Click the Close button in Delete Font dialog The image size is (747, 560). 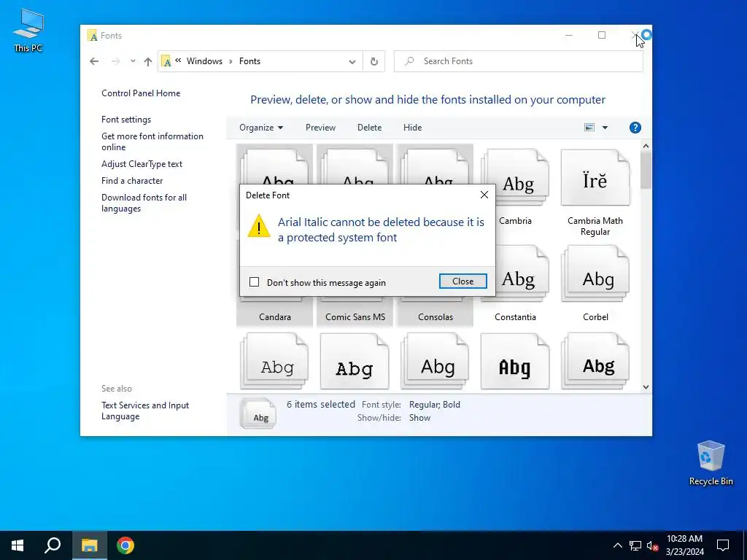pos(462,281)
